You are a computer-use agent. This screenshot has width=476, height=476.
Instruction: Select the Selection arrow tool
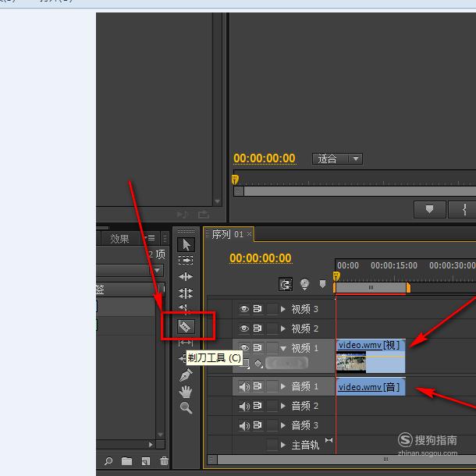[x=186, y=245]
